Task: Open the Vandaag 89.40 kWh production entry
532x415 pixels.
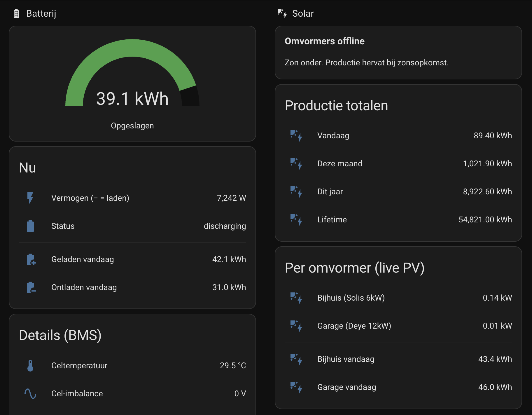Action: point(398,135)
